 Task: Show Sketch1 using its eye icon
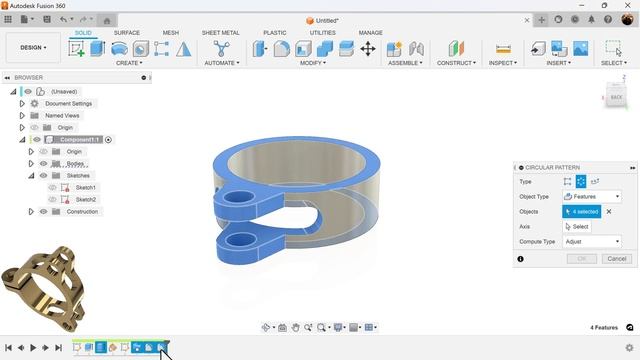pyautogui.click(x=52, y=188)
